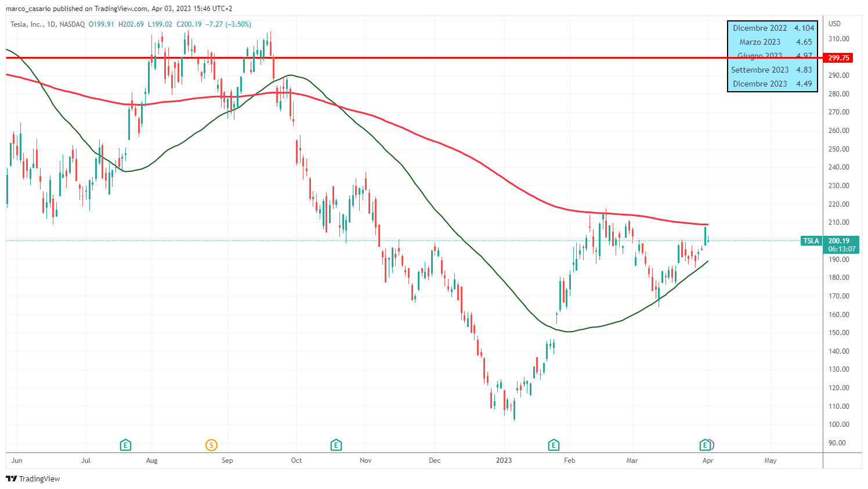Click the Settembre 2023 table row
The image size is (868, 489).
tap(772, 70)
